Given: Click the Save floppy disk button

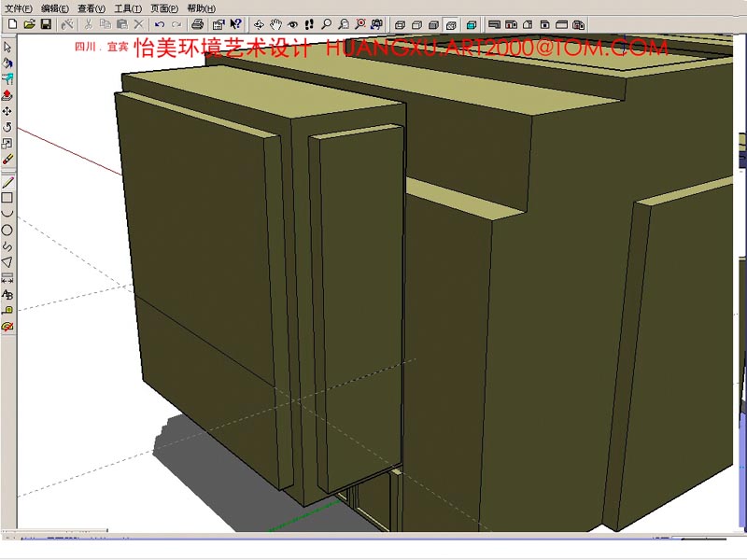Looking at the screenshot, I should [x=46, y=23].
